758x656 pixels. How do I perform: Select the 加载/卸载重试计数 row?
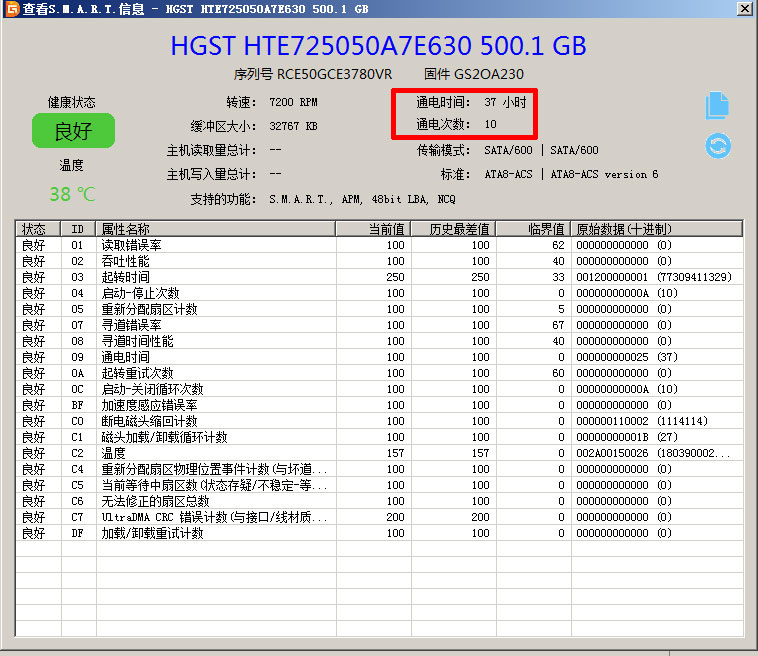click(379, 533)
